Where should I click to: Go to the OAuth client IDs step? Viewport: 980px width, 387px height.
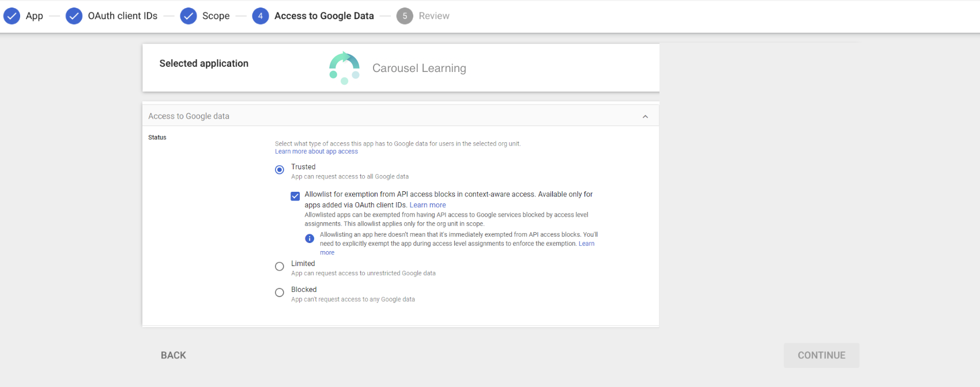(122, 16)
